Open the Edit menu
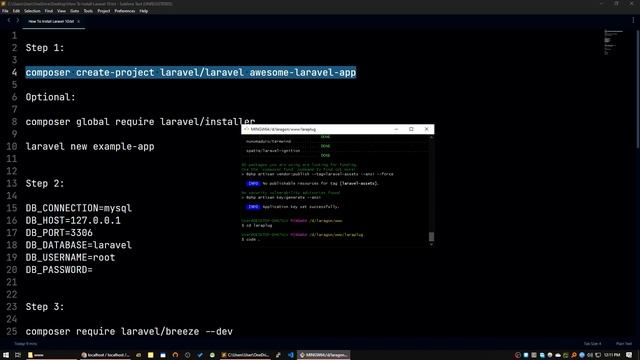The height and width of the screenshot is (360, 640). [16, 11]
